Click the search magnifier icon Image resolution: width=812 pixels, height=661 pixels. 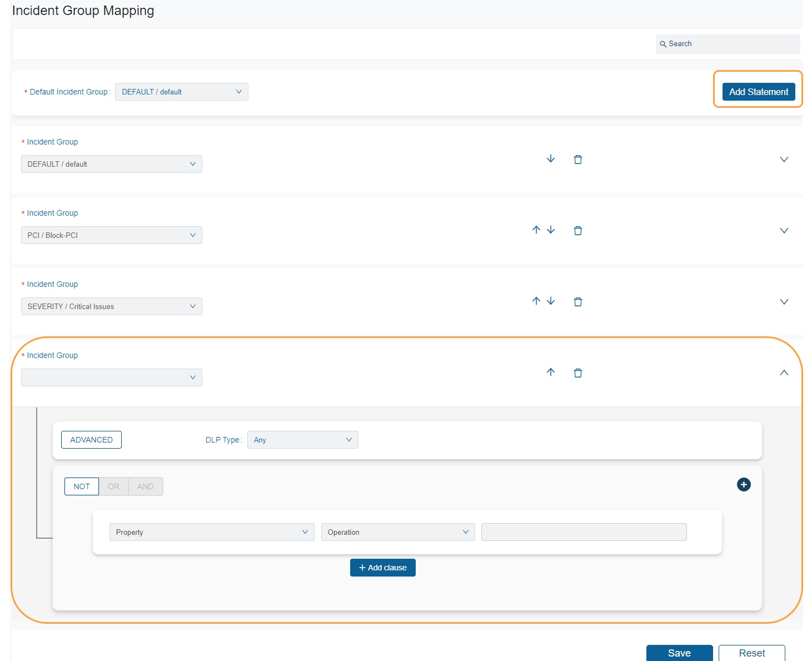click(663, 43)
